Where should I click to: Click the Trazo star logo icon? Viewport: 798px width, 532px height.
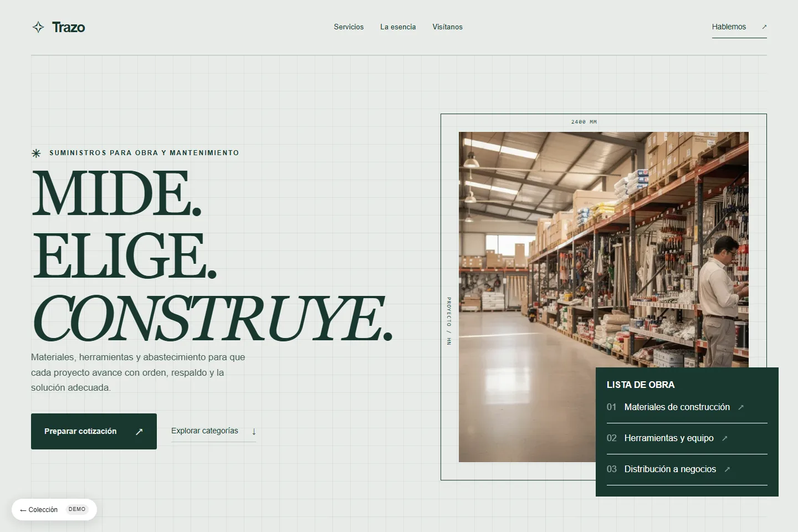point(38,27)
